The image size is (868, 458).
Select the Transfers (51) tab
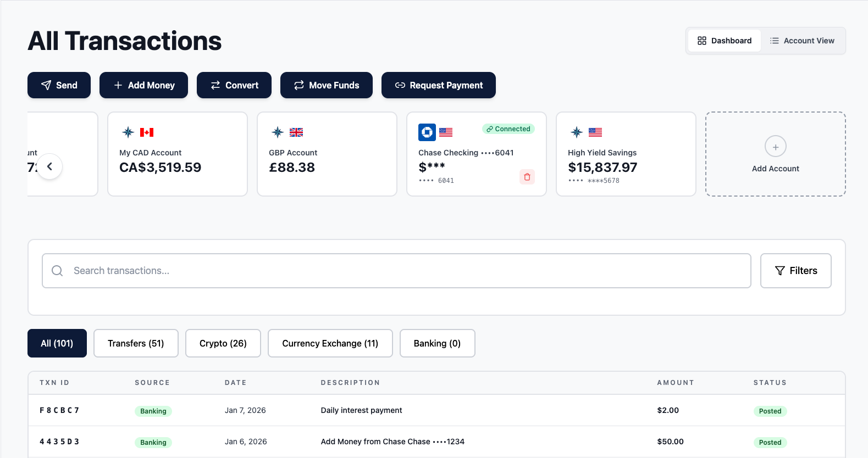[x=136, y=343]
